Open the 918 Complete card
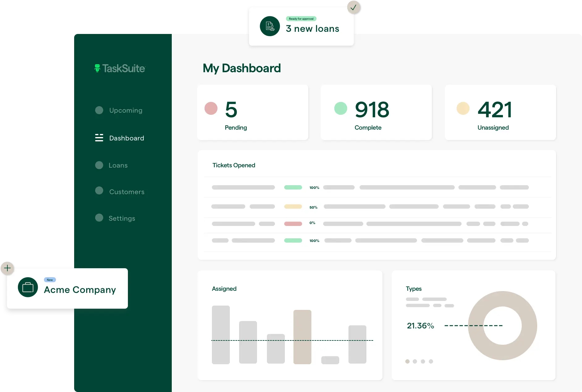Viewport: 582px width, 392px height. pos(376,112)
